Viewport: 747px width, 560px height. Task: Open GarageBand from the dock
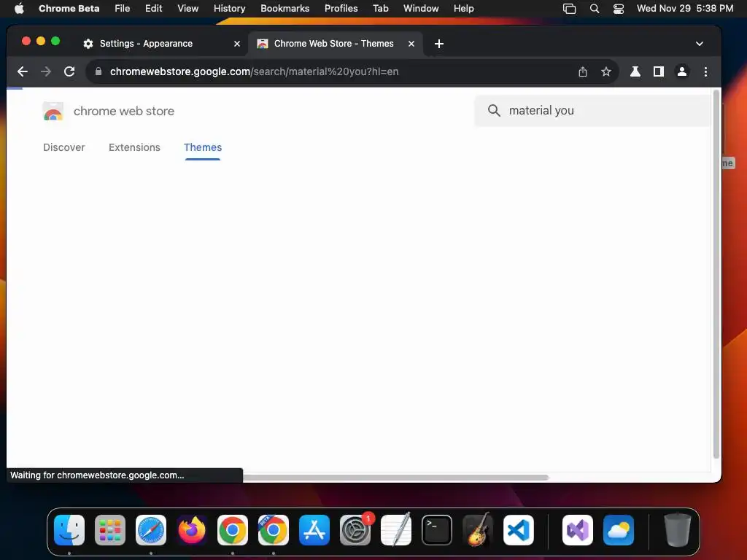coord(477,530)
